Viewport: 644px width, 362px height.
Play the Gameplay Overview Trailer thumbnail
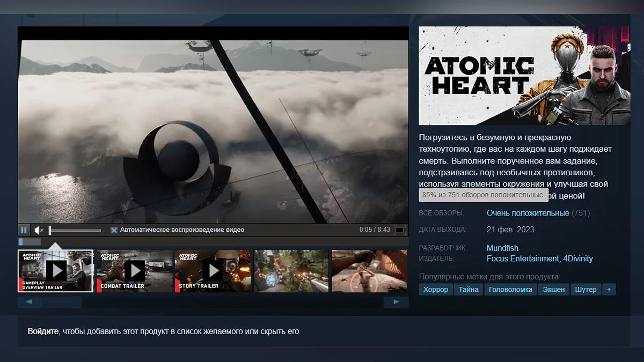click(x=56, y=271)
